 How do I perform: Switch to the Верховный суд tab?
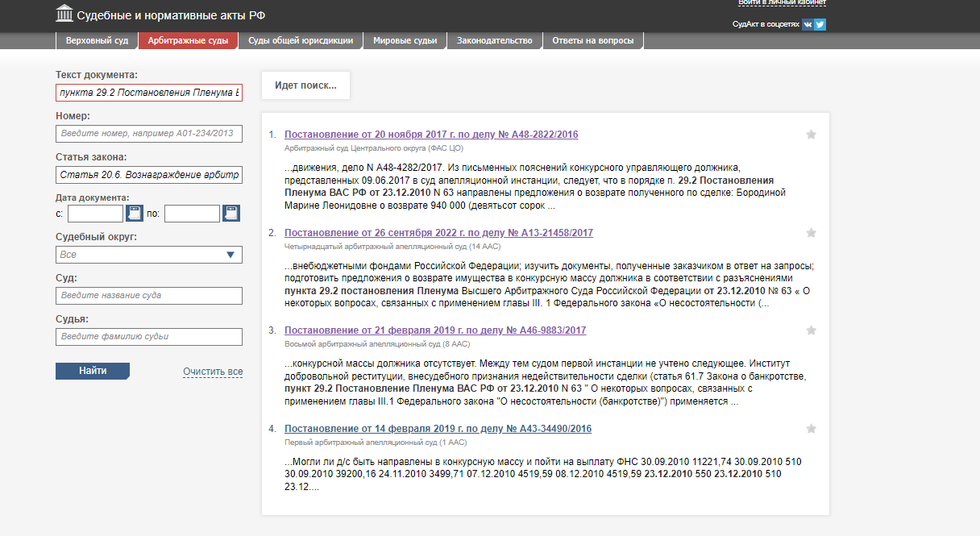coord(96,41)
